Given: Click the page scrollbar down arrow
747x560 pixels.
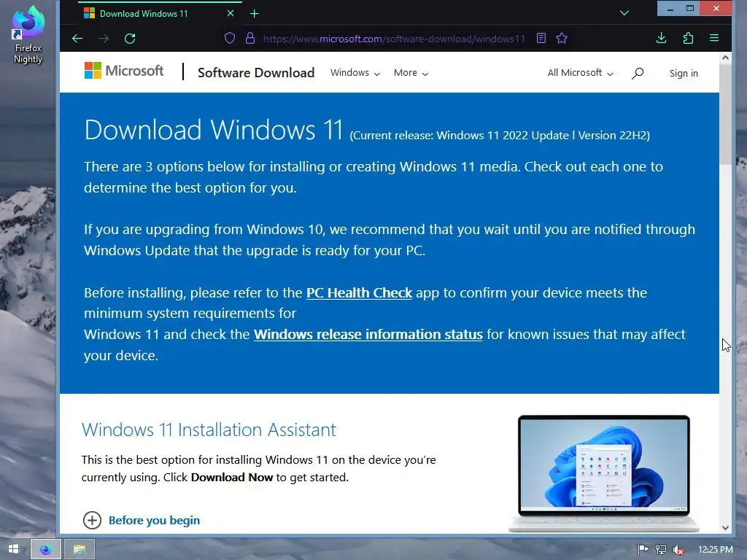Looking at the screenshot, I should (725, 527).
